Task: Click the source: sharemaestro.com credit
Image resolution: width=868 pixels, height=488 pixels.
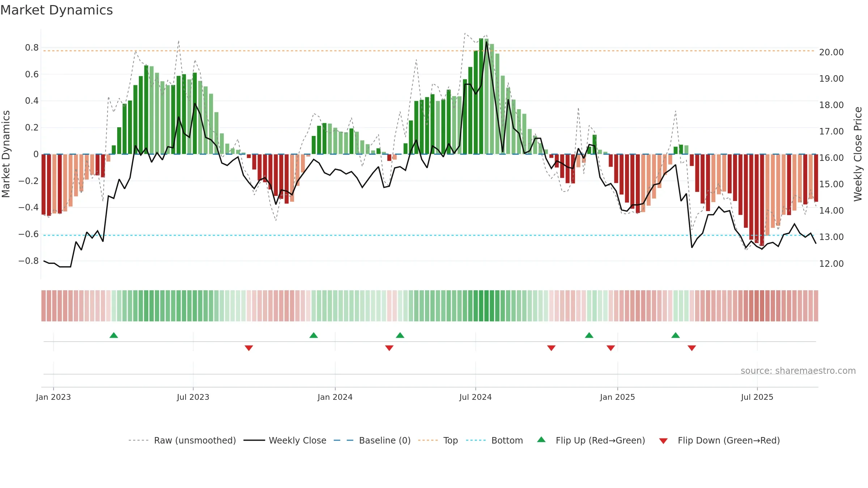Action: pos(798,371)
